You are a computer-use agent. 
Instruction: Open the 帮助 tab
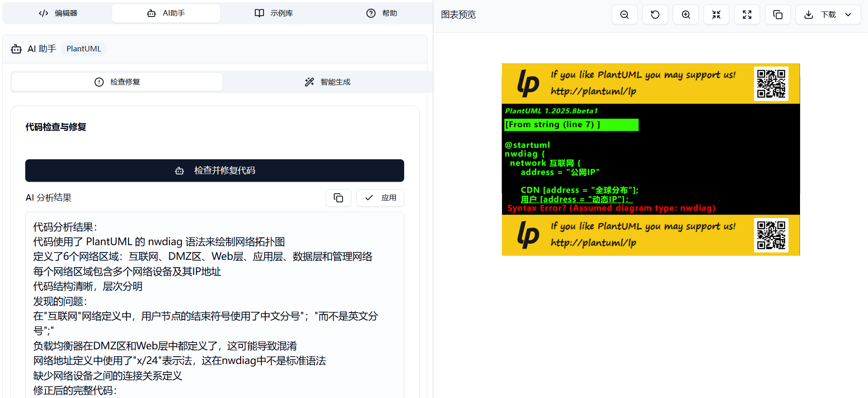tap(382, 13)
